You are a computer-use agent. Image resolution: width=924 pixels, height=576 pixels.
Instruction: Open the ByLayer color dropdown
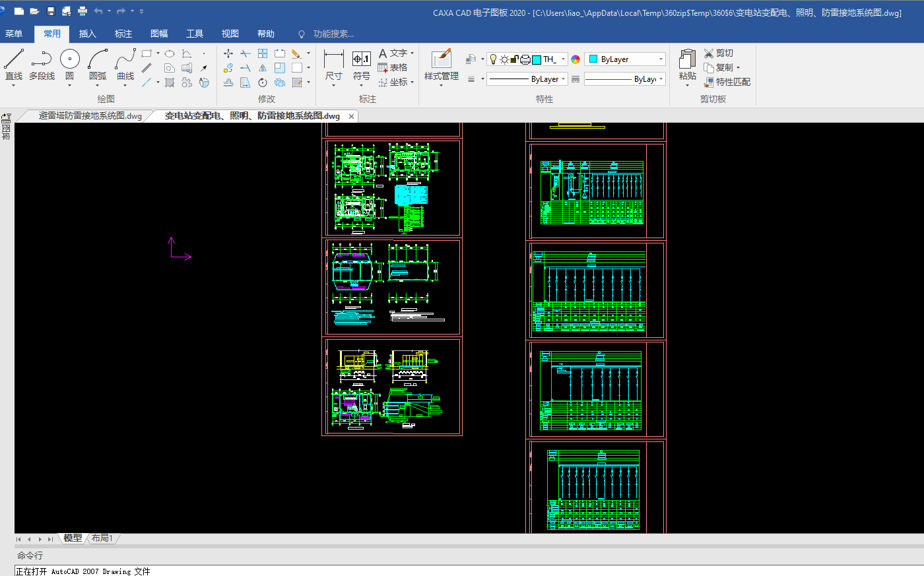661,59
